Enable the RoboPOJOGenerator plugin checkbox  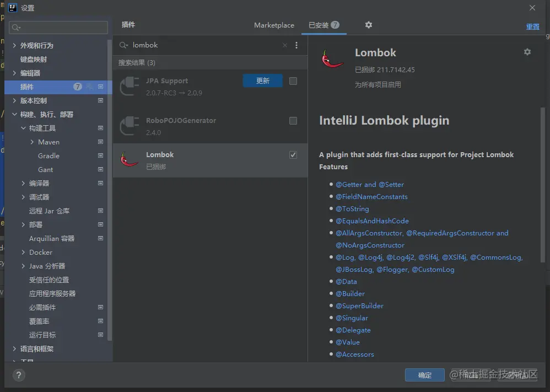click(293, 121)
